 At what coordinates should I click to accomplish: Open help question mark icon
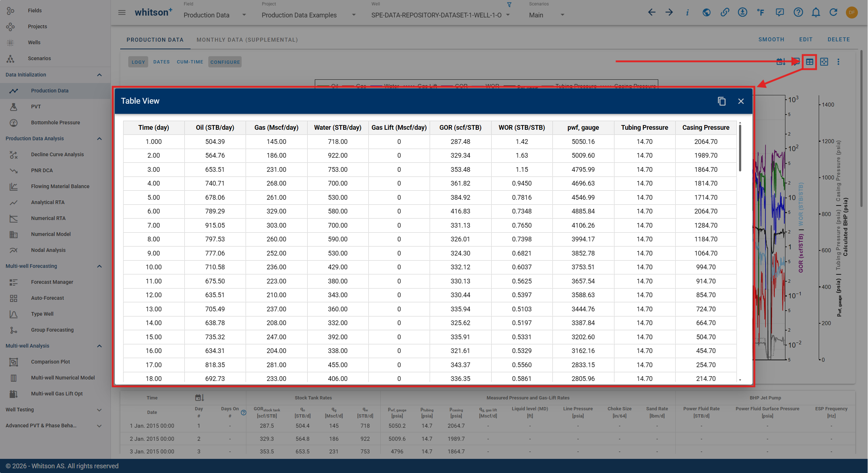tap(798, 13)
